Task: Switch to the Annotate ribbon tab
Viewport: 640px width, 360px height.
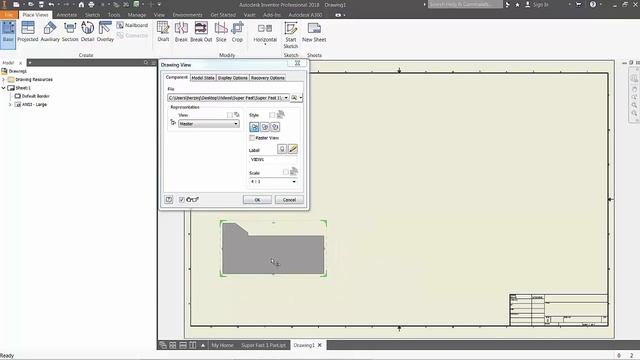Action: (x=67, y=15)
